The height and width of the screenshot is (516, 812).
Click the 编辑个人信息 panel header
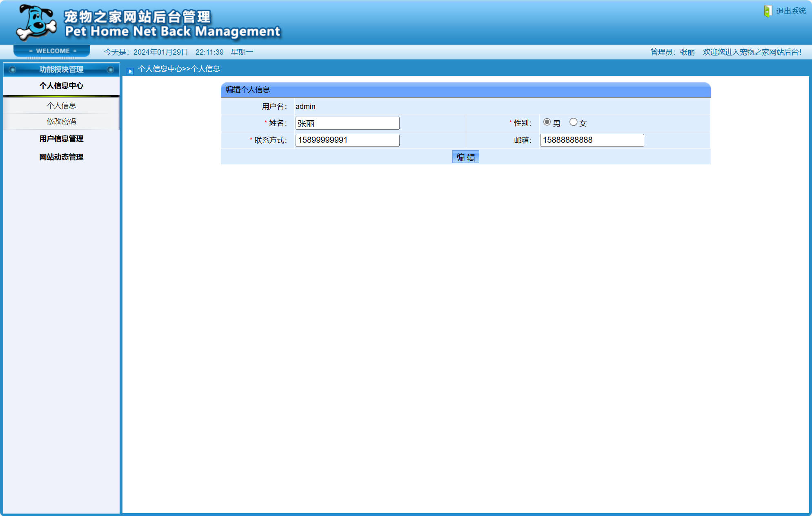[x=248, y=90]
